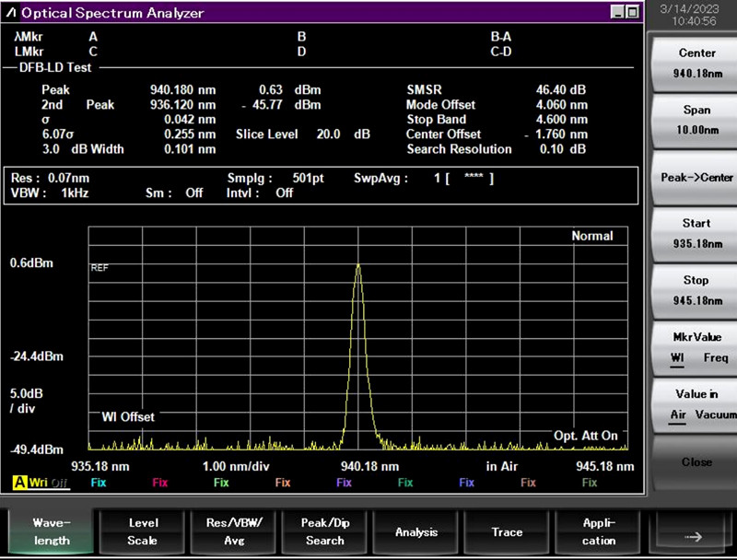
Task: Click the Peak->Center softkey
Action: click(x=696, y=178)
